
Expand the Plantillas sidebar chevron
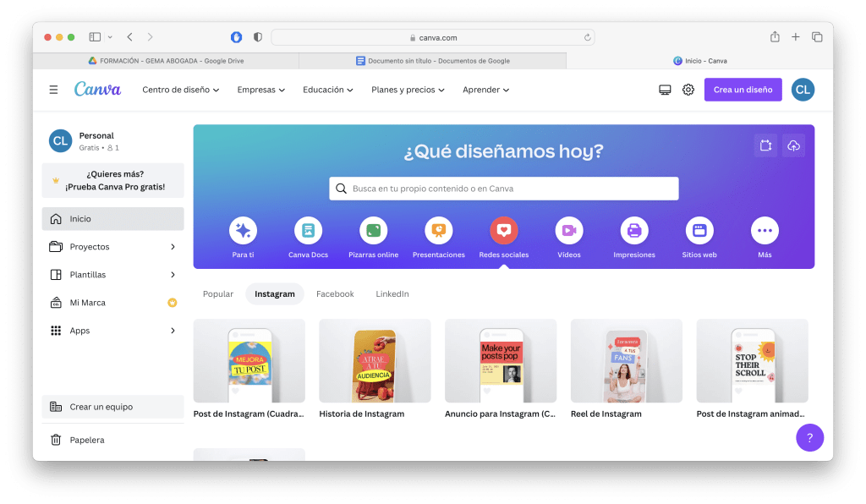tap(173, 274)
